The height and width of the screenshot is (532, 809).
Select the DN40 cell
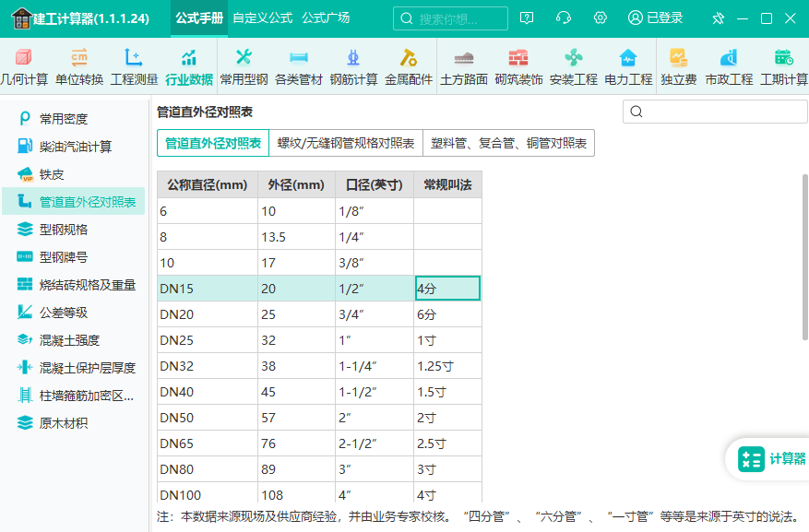(208, 391)
